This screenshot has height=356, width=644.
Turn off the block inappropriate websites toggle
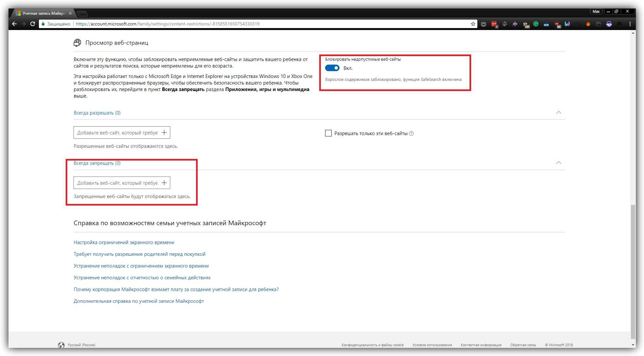(332, 68)
